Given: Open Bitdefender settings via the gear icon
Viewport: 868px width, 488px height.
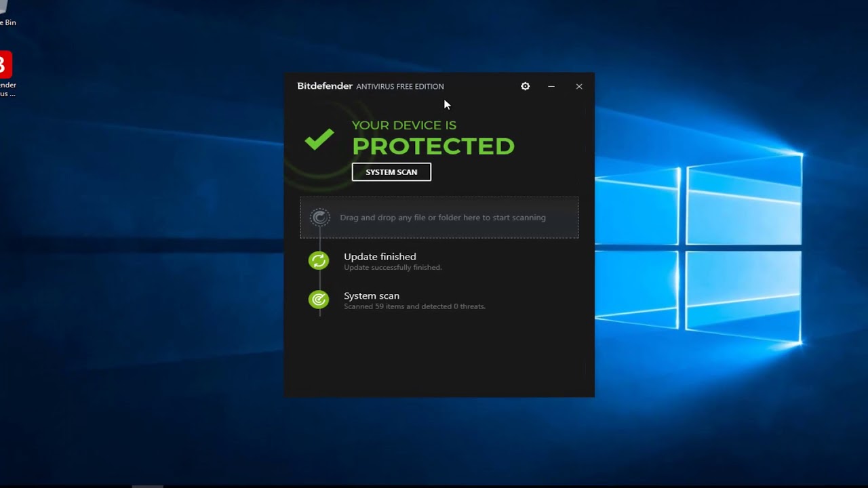Looking at the screenshot, I should 525,86.
